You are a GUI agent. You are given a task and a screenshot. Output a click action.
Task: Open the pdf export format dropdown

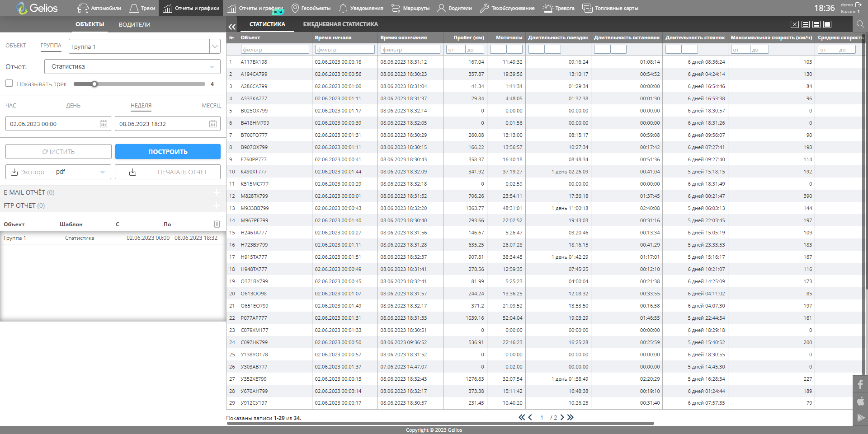coord(80,172)
